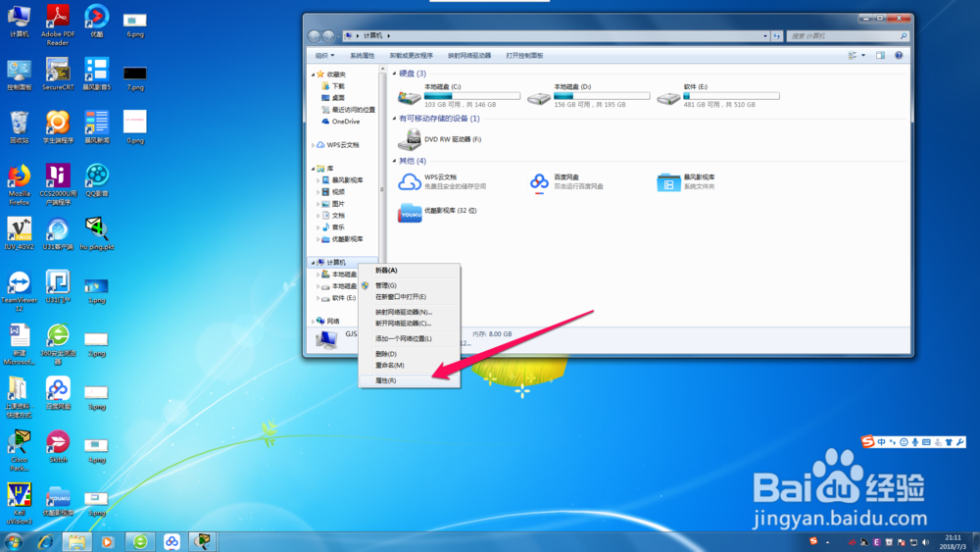Image resolution: width=980 pixels, height=552 pixels.
Task: Open the 本地磁盘 (C:) drive
Action: pyautogui.click(x=460, y=96)
